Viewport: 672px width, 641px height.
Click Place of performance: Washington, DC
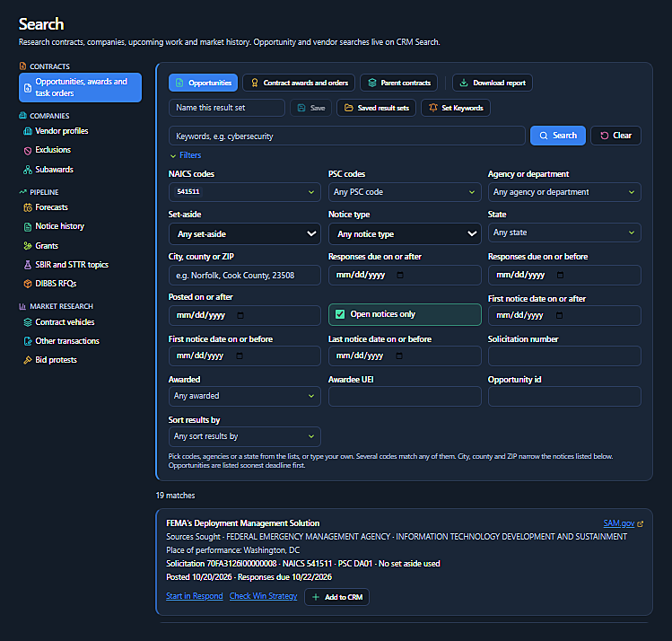(x=232, y=550)
